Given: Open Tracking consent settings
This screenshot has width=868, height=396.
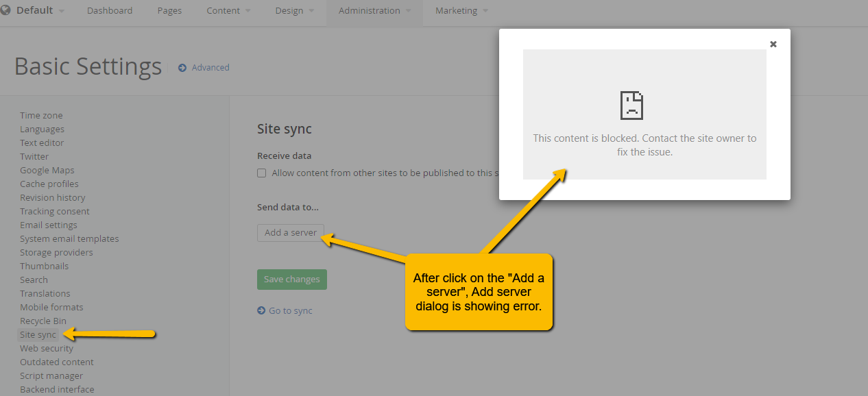Looking at the screenshot, I should click(55, 212).
